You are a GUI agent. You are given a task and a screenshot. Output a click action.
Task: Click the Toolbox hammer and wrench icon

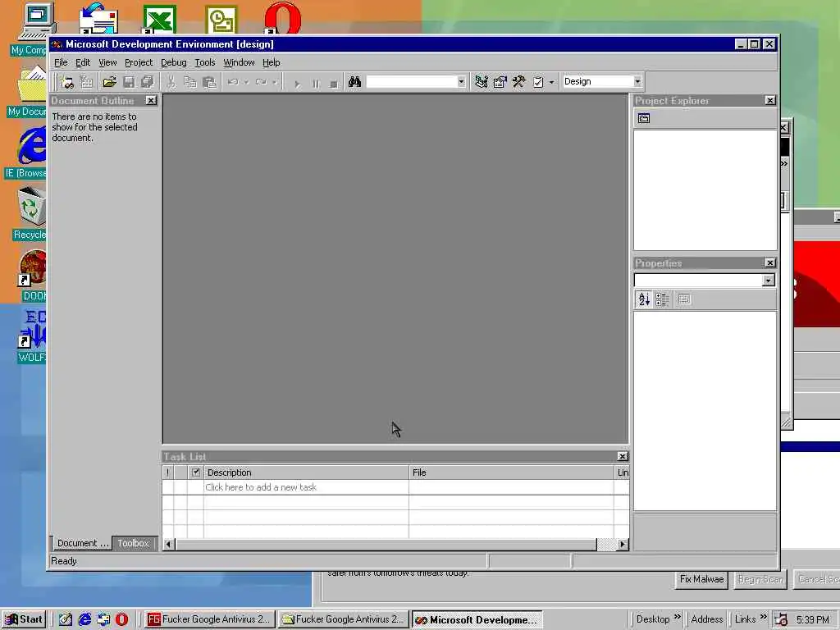click(518, 82)
